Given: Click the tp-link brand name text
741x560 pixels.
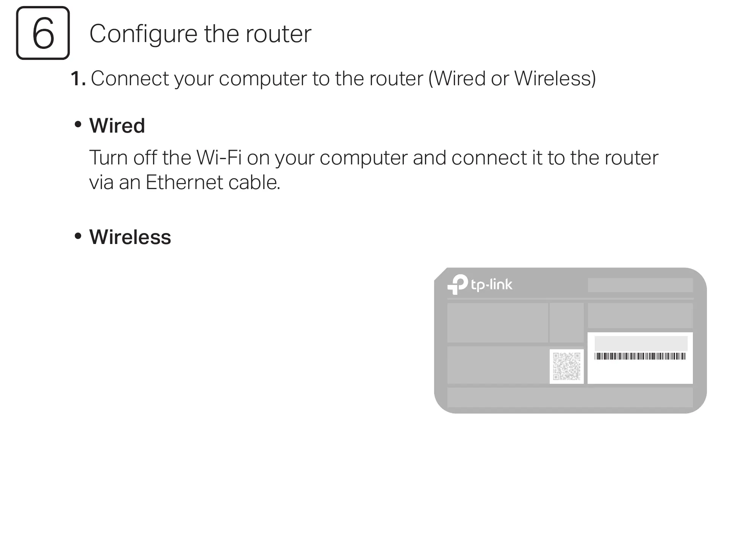Looking at the screenshot, I should (x=491, y=285).
